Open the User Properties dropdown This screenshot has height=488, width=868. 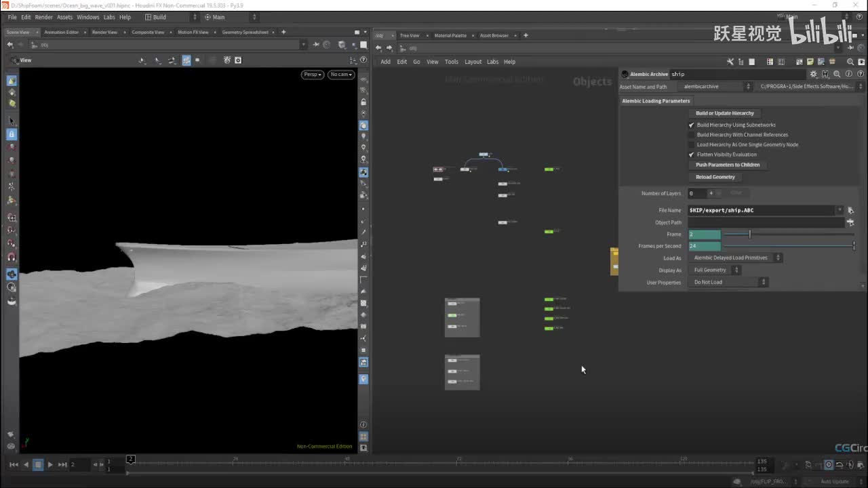pyautogui.click(x=729, y=282)
